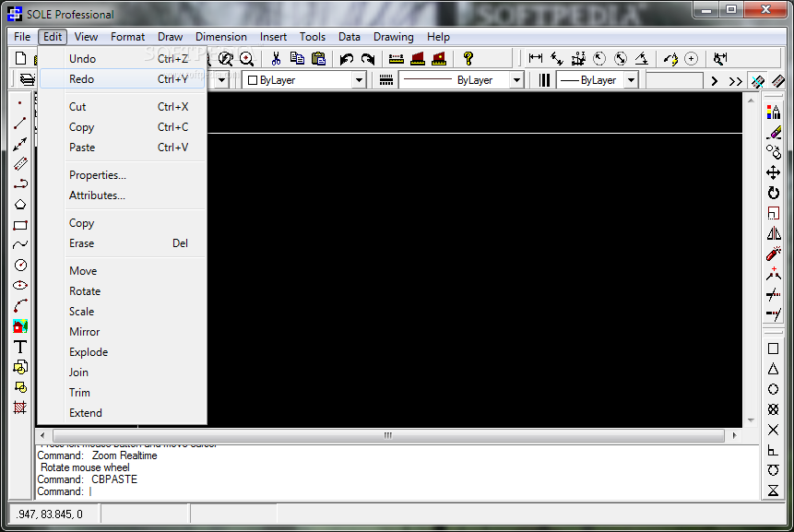The image size is (794, 532).
Task: Toggle the Tangent snap
Action: tap(773, 470)
